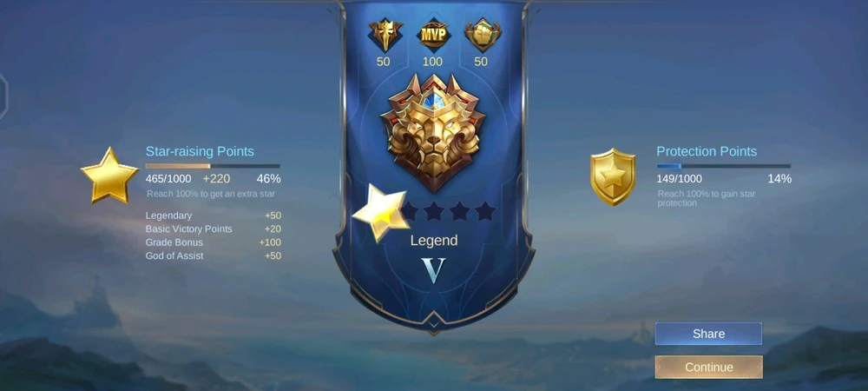Tap the large gold Star-raising star
This screenshot has width=868, height=391.
[x=109, y=176]
